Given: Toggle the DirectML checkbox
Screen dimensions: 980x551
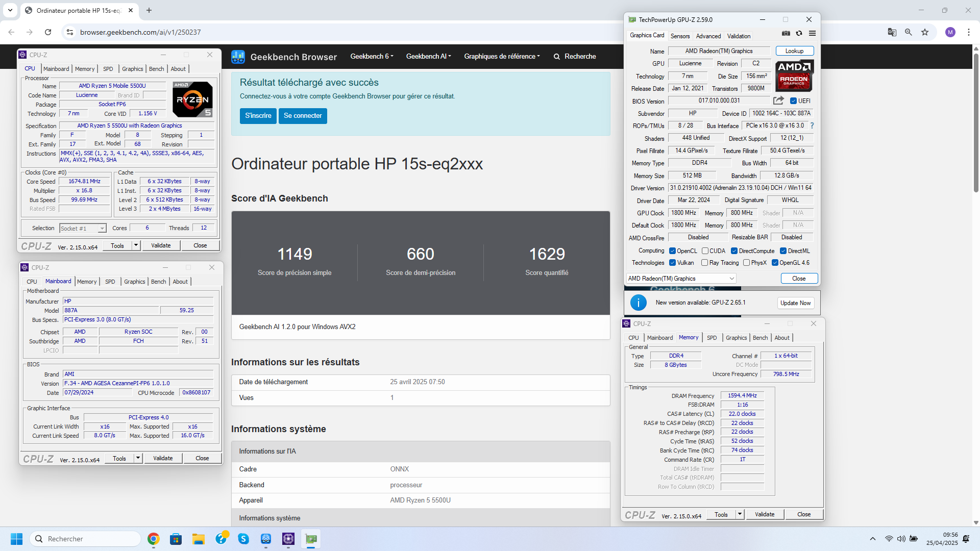Looking at the screenshot, I should 783,251.
